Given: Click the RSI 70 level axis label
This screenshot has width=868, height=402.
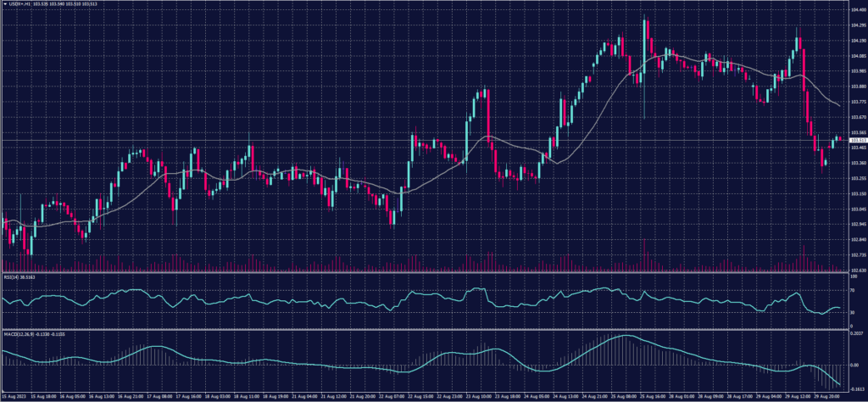Looking at the screenshot, I should point(851,288).
